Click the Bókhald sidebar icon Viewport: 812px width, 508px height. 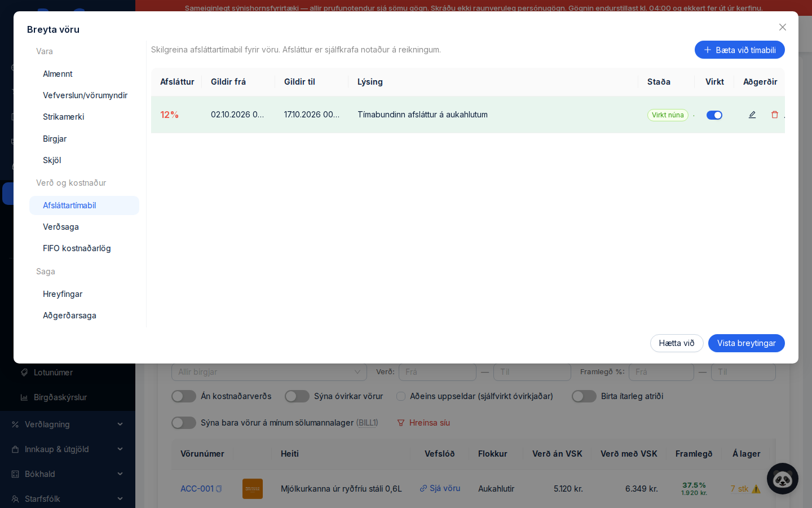click(15, 474)
